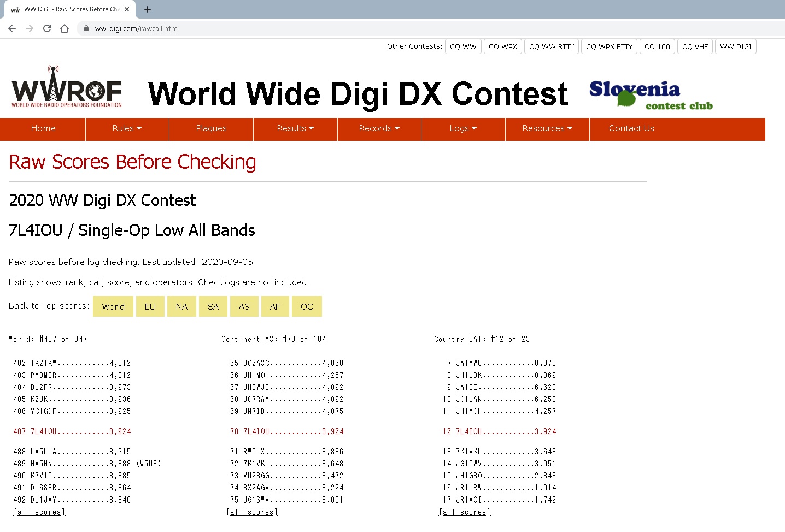Screen dimensions: 785x532
Task: Close the WW DIGI browser tab
Action: (x=127, y=9)
